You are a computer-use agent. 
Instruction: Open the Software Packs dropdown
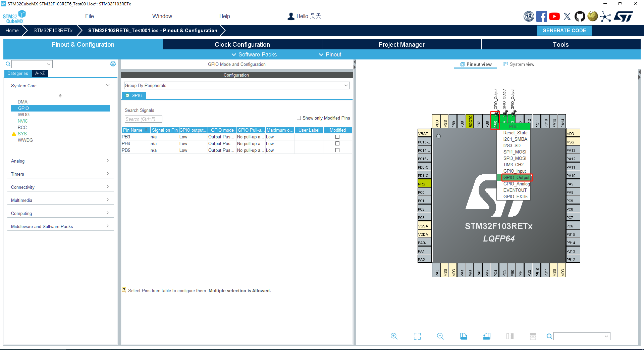pyautogui.click(x=254, y=54)
